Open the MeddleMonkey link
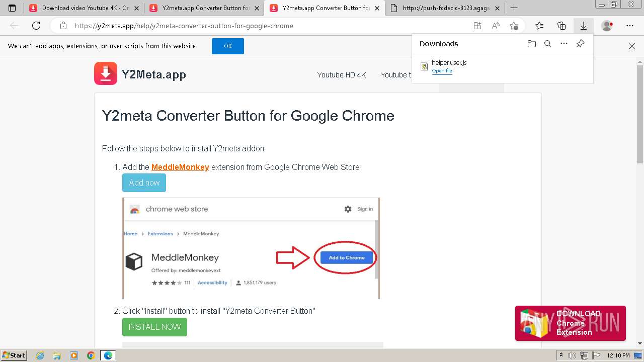The image size is (644, 362). coord(180,167)
